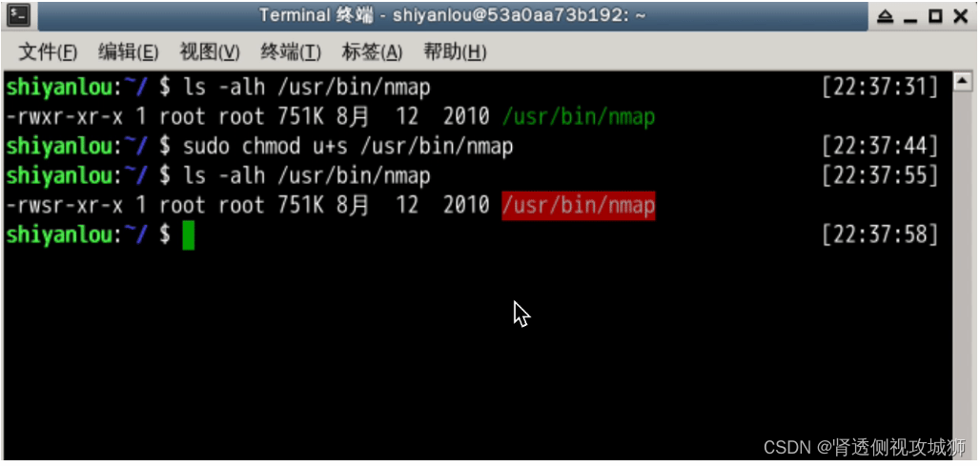This screenshot has height=466, width=980.
Task: Open the 标签(A) menu
Action: pos(373,52)
